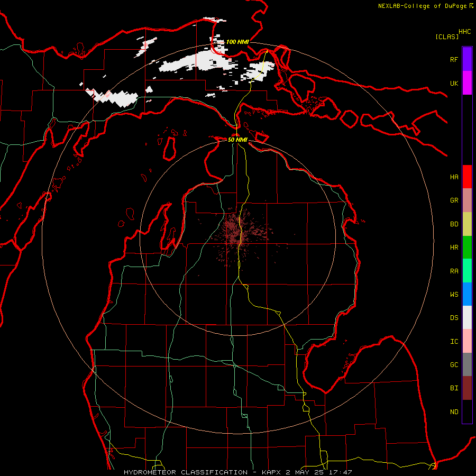476x476 pixels.
Task: Click the DS legend label
Action: click(454, 318)
